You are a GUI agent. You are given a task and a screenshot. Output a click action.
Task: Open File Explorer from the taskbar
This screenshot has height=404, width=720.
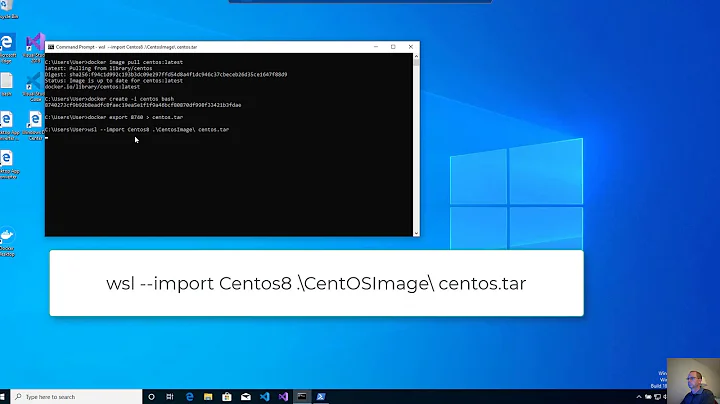[x=208, y=397]
